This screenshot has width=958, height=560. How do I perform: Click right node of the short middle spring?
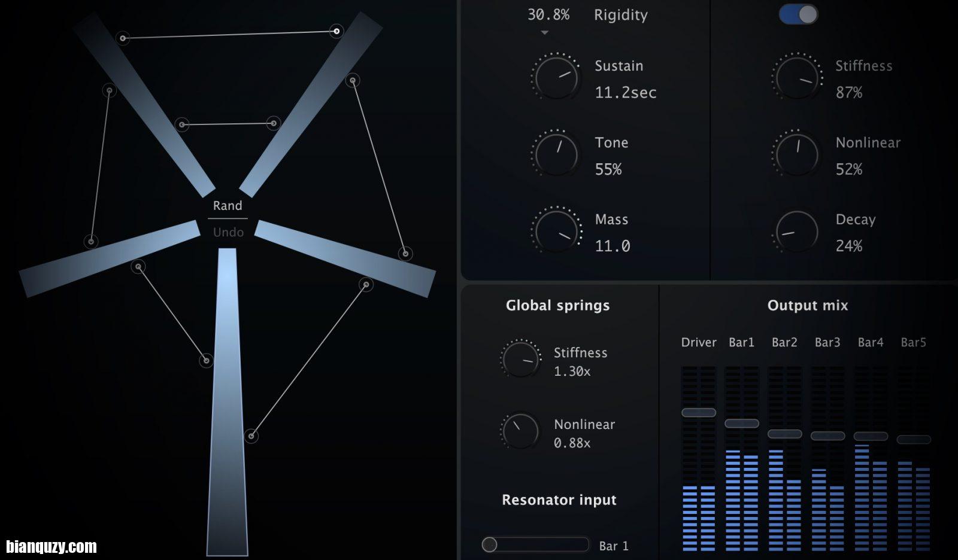point(273,123)
